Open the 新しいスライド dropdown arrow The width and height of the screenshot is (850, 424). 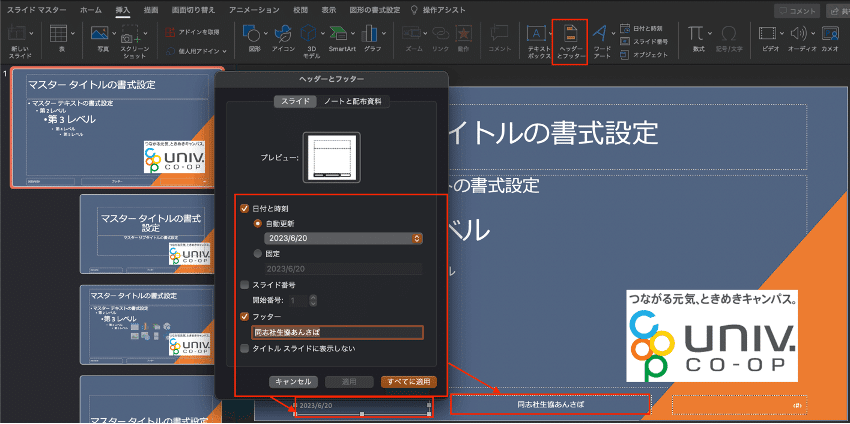coord(32,34)
